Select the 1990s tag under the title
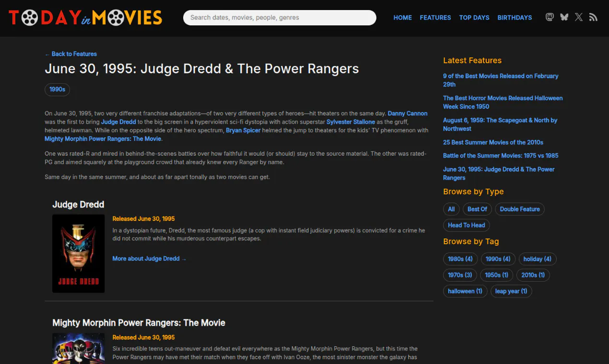 point(57,90)
